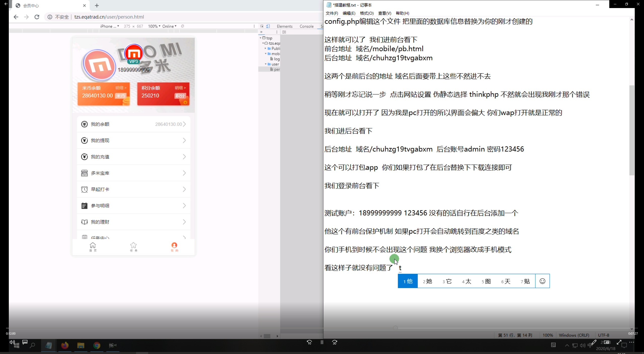The image size is (644, 354).
Task: Click the collapse sidebar pane icon in DevTools
Action: point(284,32)
